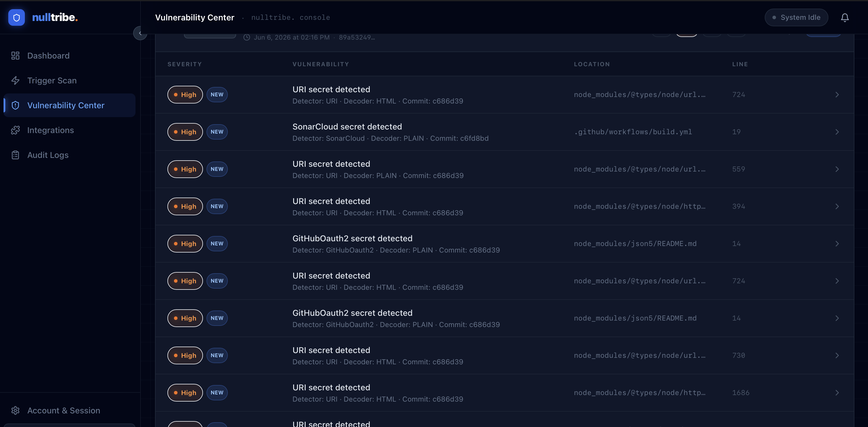The height and width of the screenshot is (427, 868).
Task: Click the clock icon beside the scan date
Action: click(x=247, y=37)
